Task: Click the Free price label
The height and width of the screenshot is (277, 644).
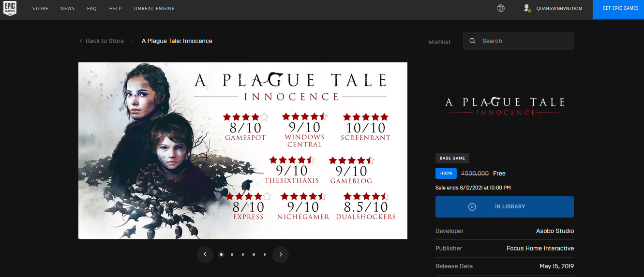Action: [499, 174]
